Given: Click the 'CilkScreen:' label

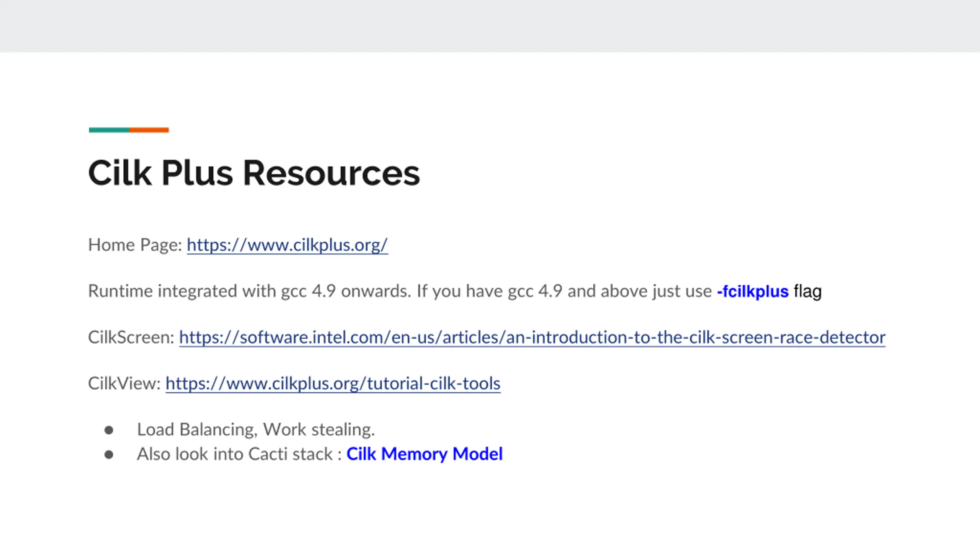Looking at the screenshot, I should pos(131,337).
